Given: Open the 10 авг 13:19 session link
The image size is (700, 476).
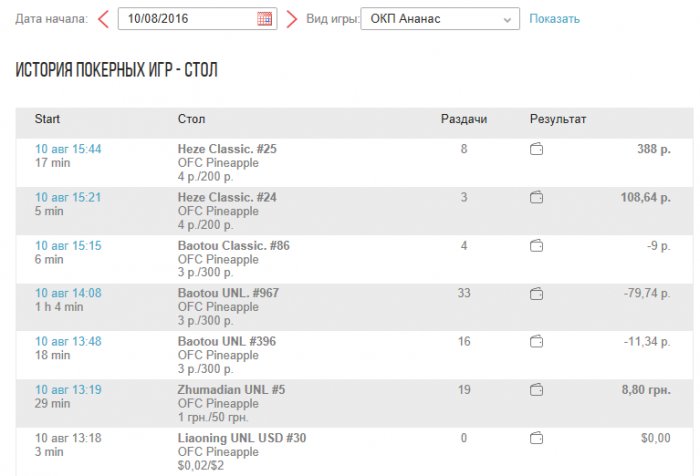Looking at the screenshot, I should click(x=68, y=389).
